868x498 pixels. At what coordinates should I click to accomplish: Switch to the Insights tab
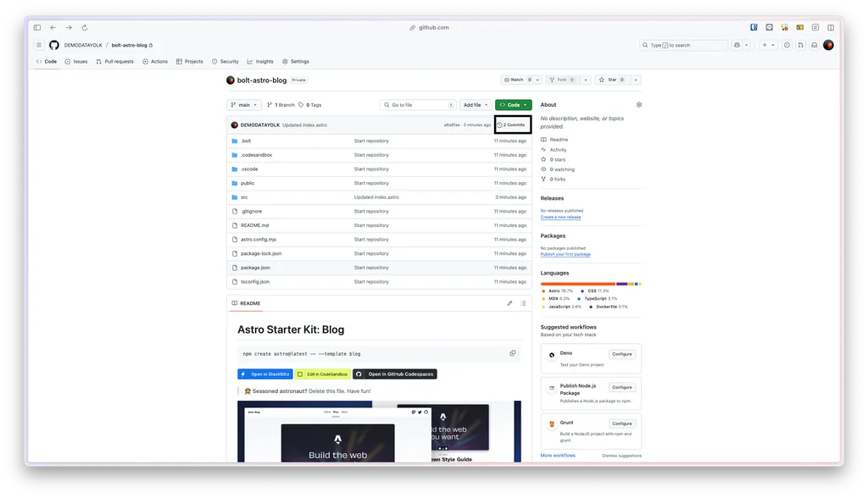pos(260,62)
